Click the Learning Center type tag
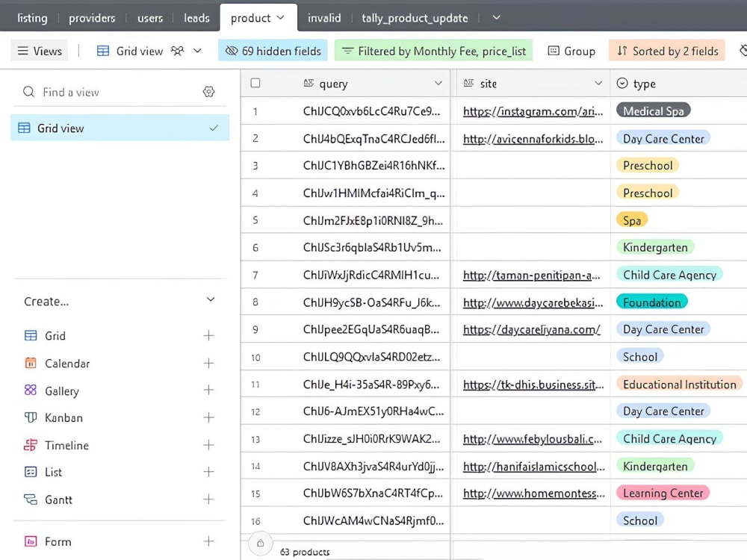 point(663,493)
